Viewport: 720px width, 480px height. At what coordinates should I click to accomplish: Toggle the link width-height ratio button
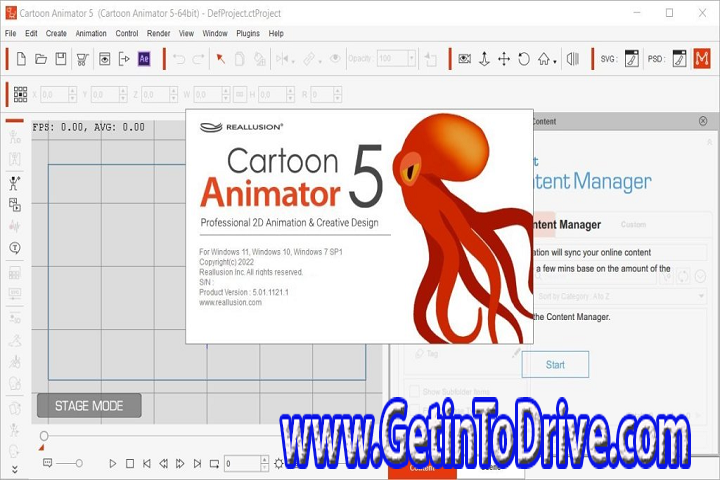click(240, 95)
